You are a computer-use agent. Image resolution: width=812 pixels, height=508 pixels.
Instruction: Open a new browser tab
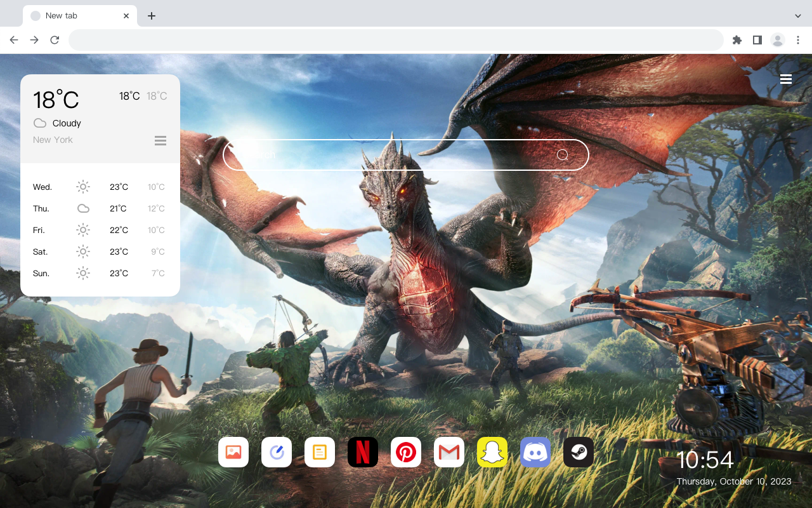pyautogui.click(x=151, y=16)
